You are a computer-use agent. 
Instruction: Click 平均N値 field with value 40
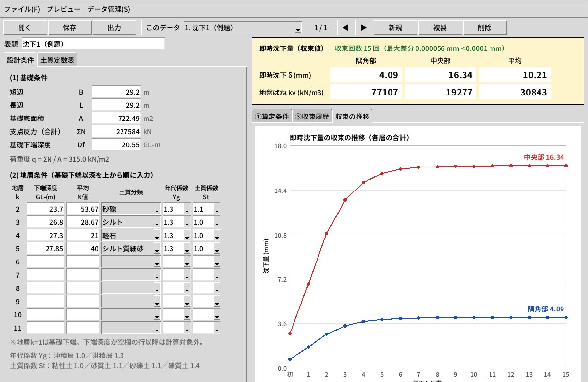(83, 249)
